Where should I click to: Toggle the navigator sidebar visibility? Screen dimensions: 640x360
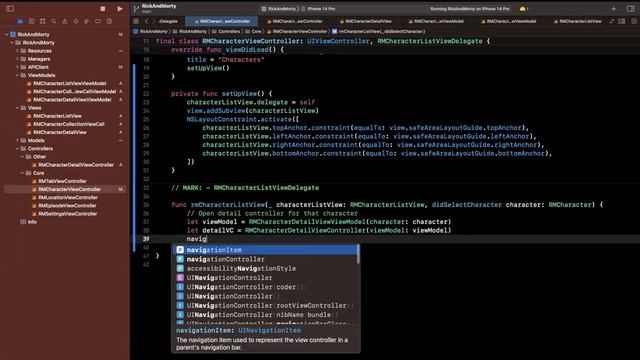[x=10, y=9]
